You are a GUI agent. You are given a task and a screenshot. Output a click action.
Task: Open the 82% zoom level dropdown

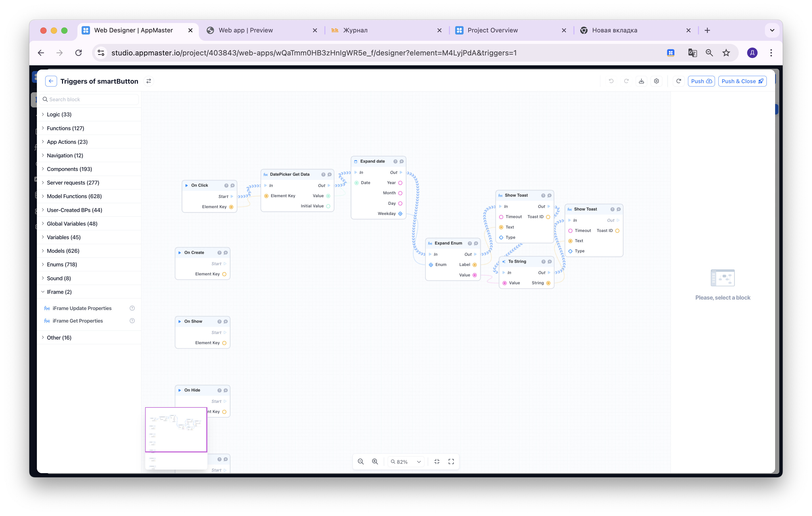point(406,461)
